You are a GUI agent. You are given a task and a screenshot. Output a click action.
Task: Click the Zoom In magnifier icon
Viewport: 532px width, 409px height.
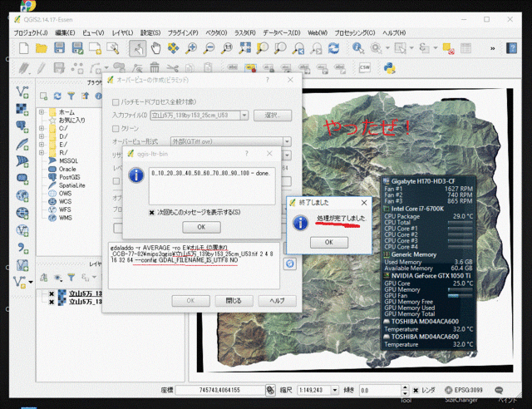click(x=191, y=48)
